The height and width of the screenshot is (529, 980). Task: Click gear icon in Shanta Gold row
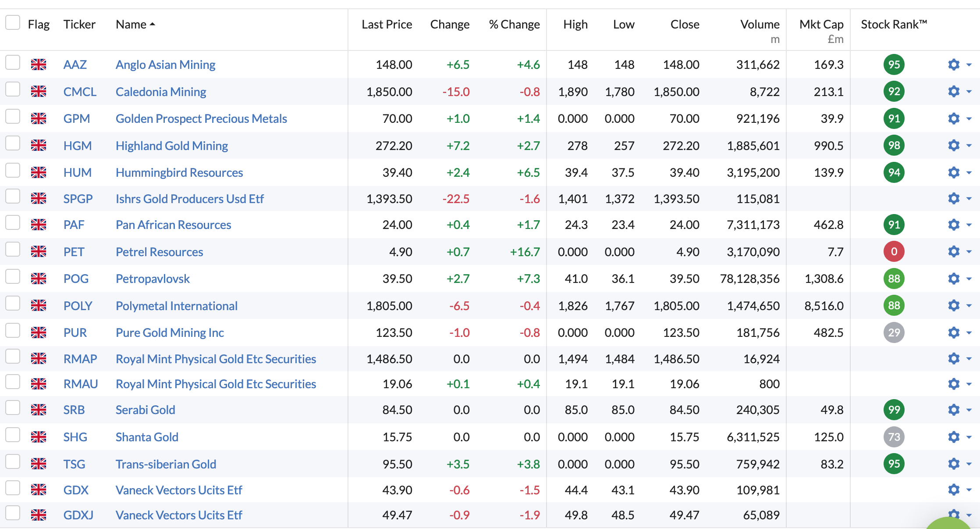tap(954, 437)
